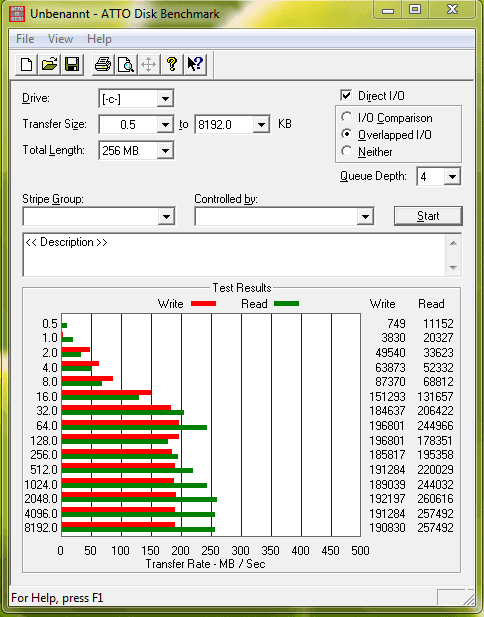Screen dimensions: 484x617
Task: Print results using the printer icon
Action: 103,64
